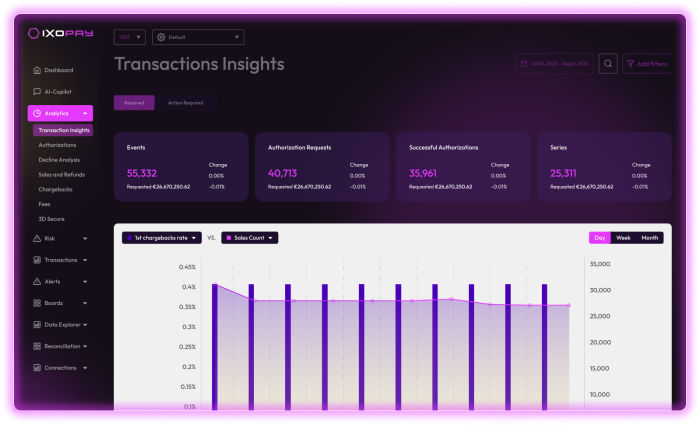
Task: Click the gear icon in Default selector
Action: coord(161,37)
